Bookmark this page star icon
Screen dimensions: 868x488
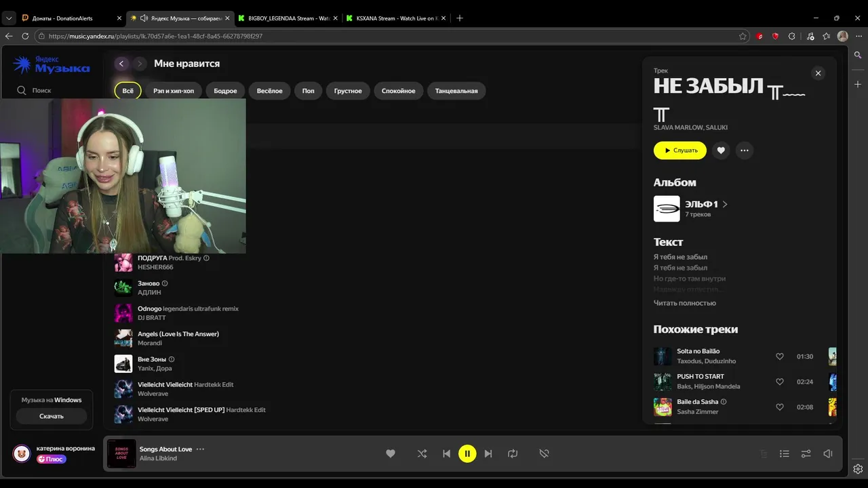point(743,36)
